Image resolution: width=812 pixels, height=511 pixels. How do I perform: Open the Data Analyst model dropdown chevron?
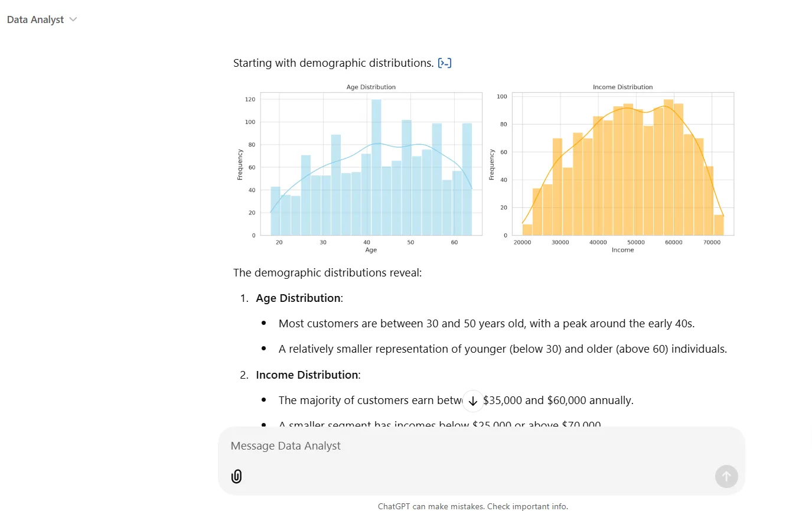pyautogui.click(x=73, y=19)
